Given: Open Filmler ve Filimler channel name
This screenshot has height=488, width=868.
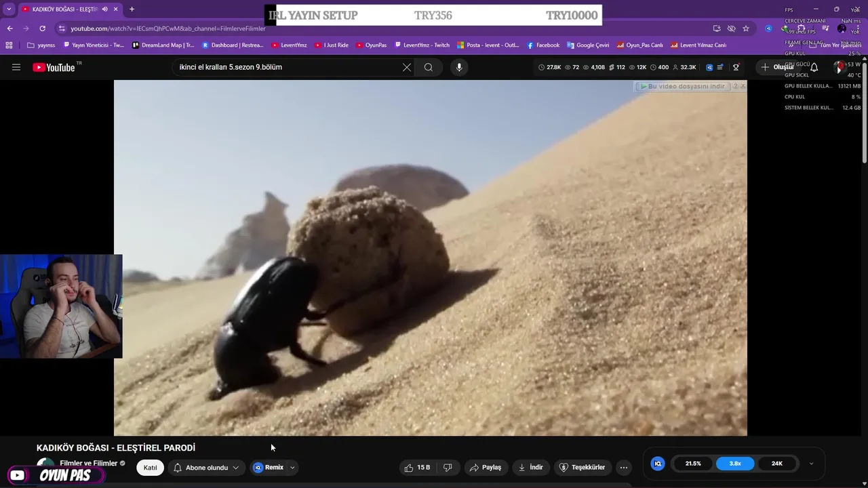Looking at the screenshot, I should [x=89, y=464].
